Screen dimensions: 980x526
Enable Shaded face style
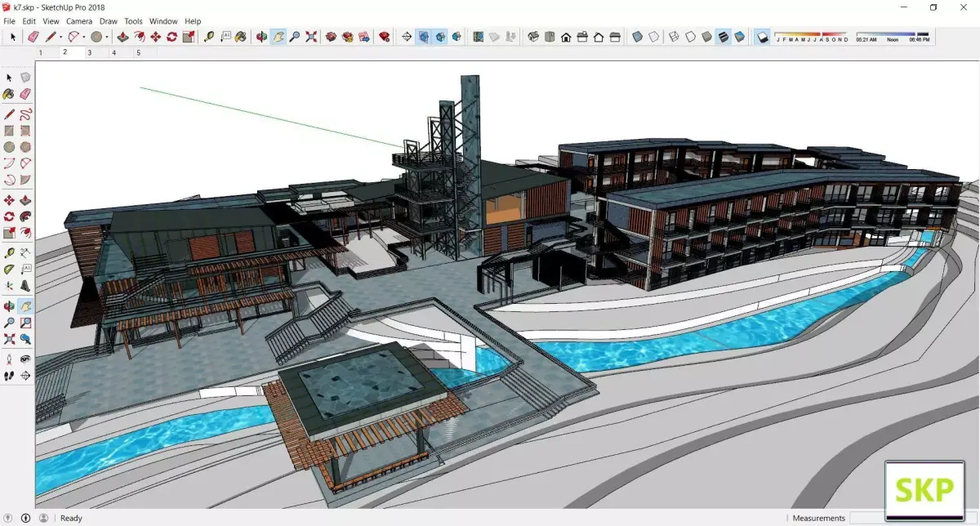tap(706, 37)
